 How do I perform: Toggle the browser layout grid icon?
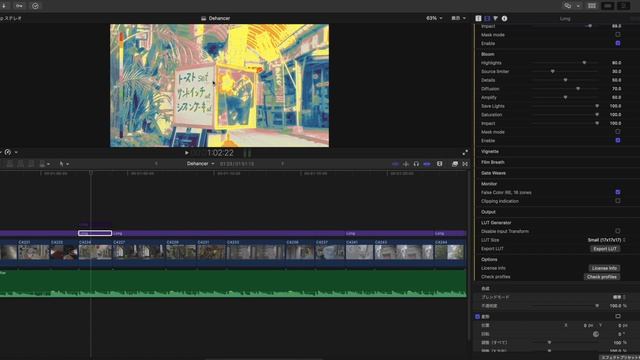[x=592, y=6]
